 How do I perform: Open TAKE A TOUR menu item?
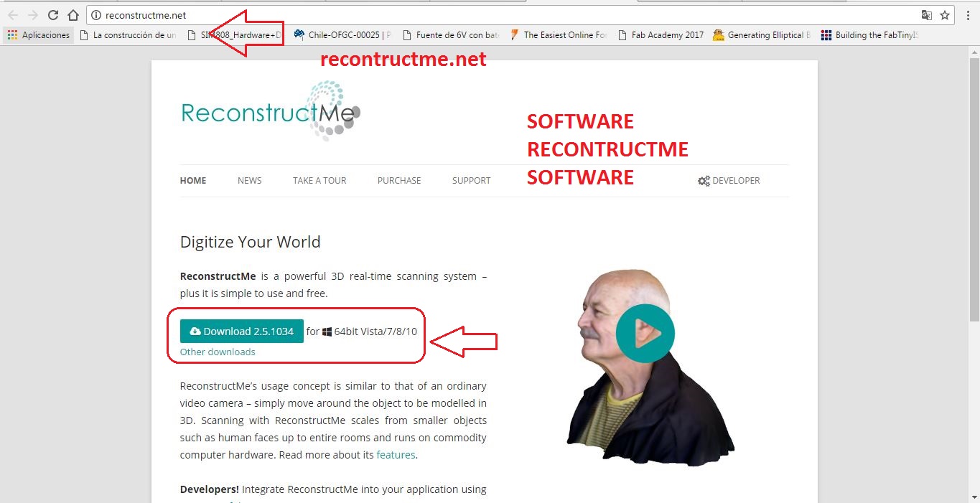click(319, 181)
